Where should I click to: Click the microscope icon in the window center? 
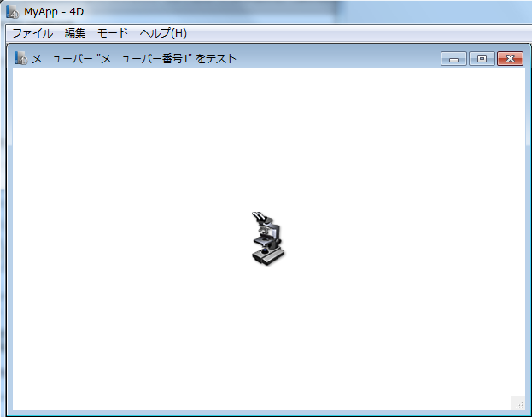[267, 238]
